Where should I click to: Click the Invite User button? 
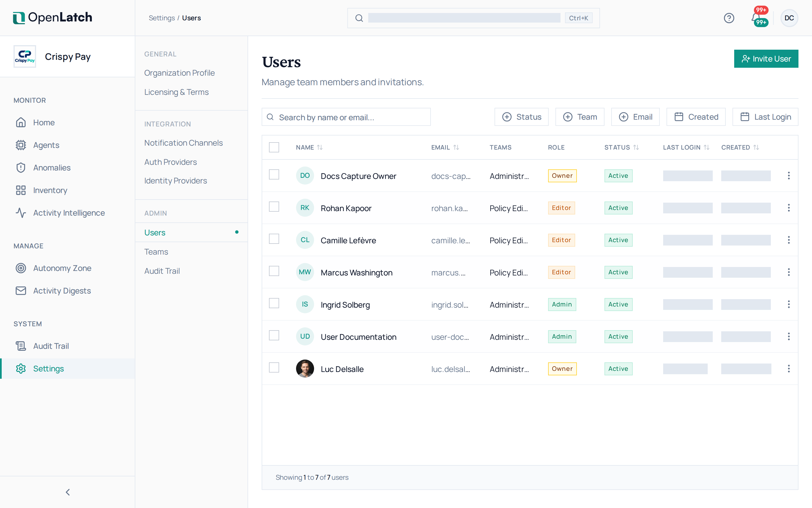coord(766,59)
